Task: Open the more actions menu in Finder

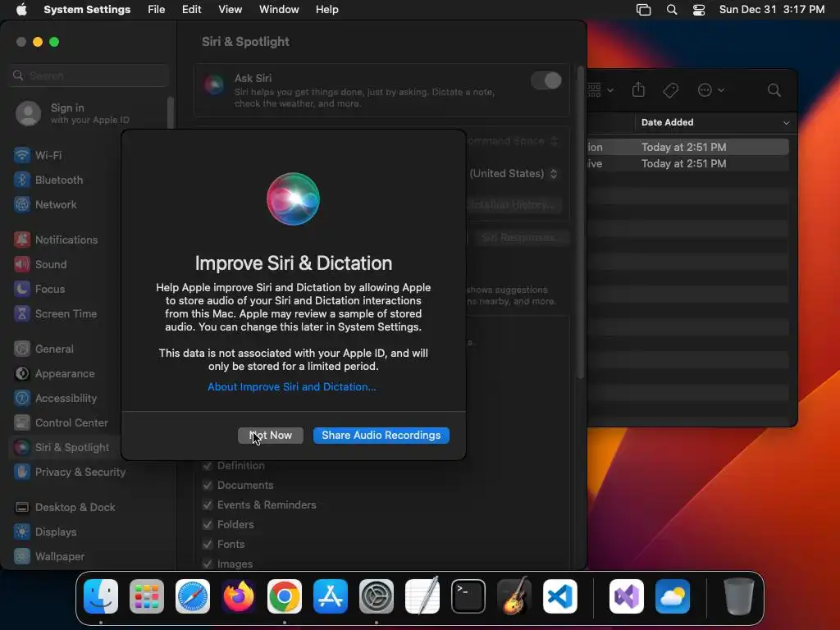Action: tap(711, 90)
